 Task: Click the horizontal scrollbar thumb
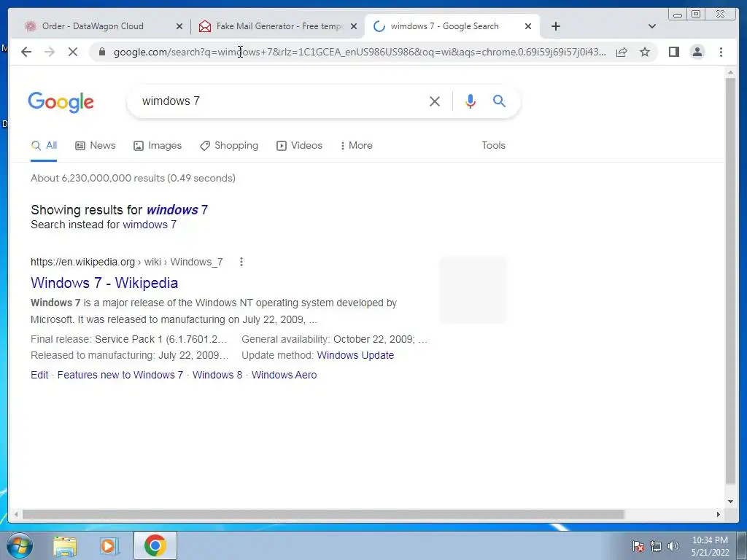(x=323, y=514)
